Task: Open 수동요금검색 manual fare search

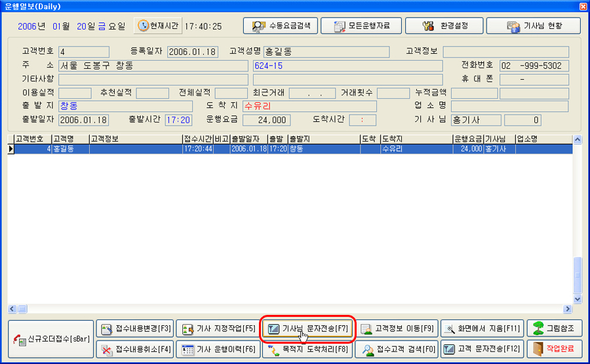Action: [x=281, y=26]
